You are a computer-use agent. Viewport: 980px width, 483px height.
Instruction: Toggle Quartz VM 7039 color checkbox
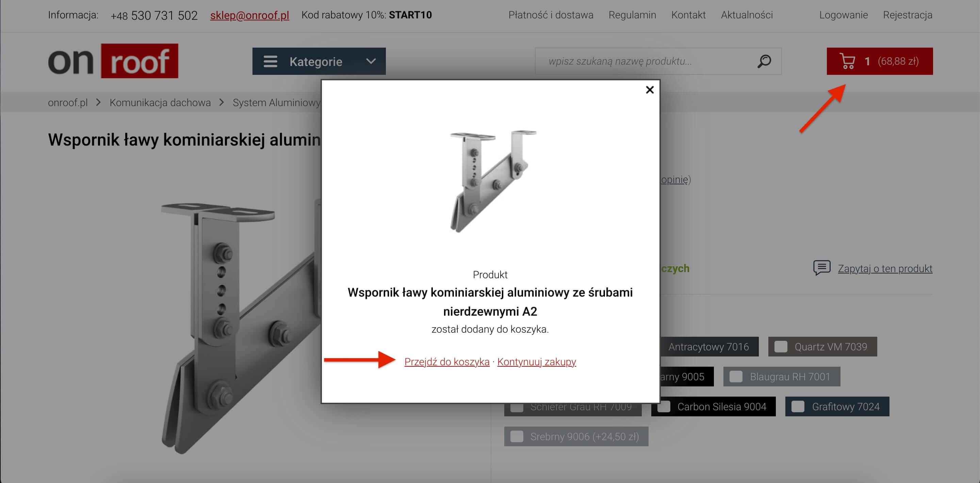tap(780, 346)
